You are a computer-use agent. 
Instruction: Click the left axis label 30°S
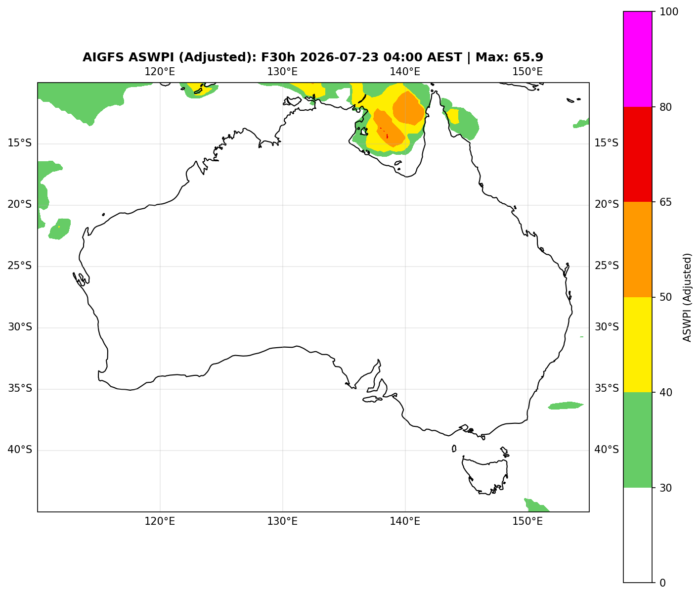[20, 327]
